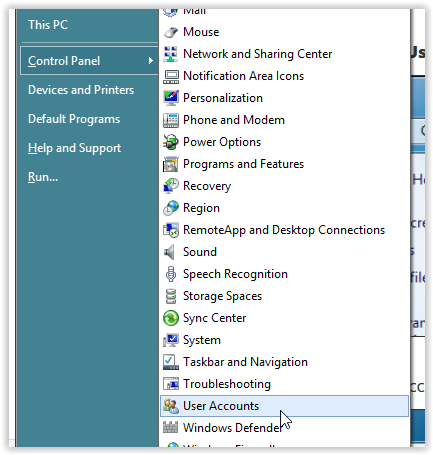The width and height of the screenshot is (433, 455).
Task: Open RemoteApp and Desktop Connections text
Action: [x=284, y=230]
